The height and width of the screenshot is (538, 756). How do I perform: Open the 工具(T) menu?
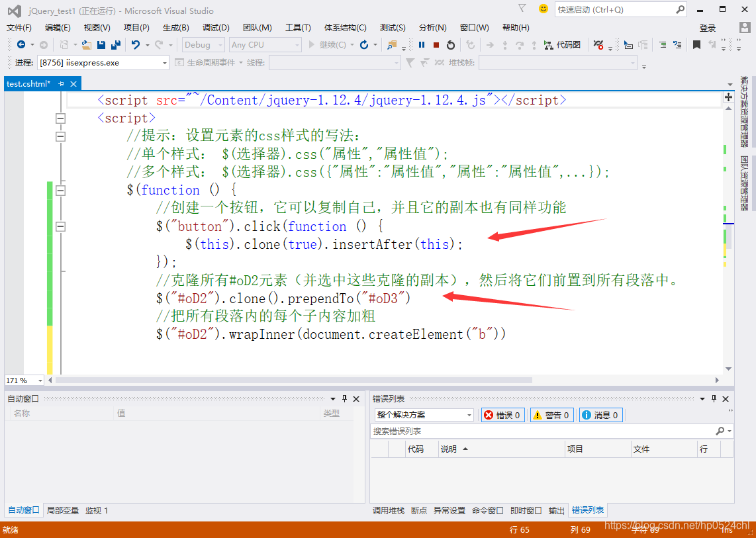tap(298, 28)
